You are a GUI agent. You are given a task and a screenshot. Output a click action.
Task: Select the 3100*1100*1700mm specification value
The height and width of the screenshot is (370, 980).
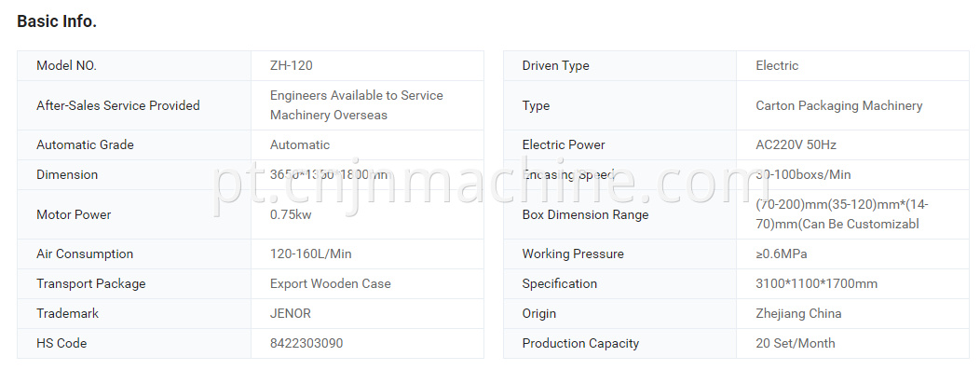tap(816, 283)
